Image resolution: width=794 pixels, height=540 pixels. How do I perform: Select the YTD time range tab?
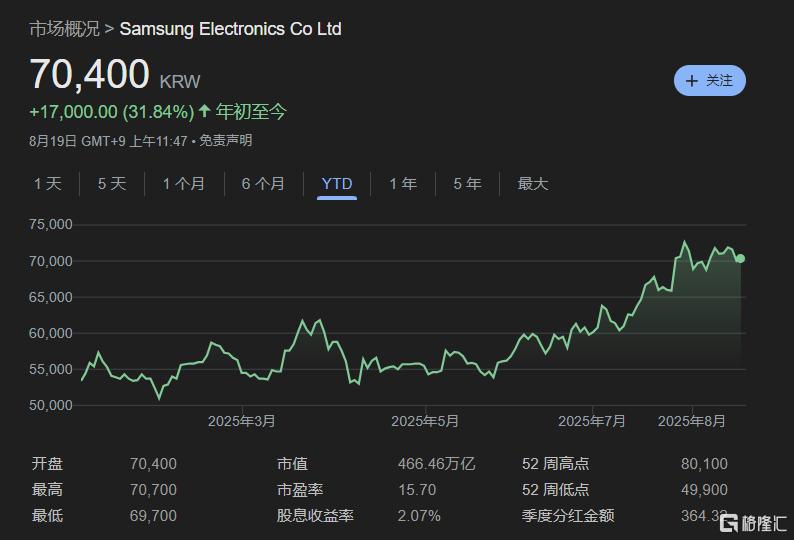tap(337, 183)
